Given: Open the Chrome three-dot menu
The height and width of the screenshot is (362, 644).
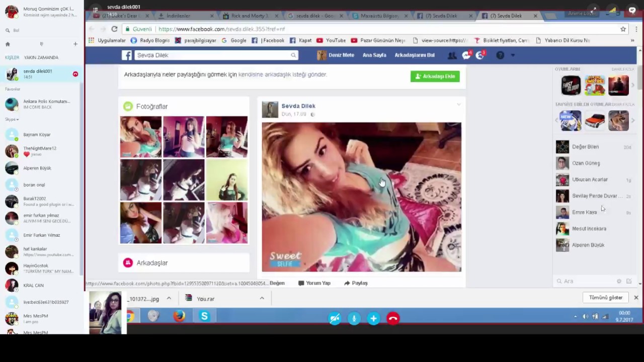Looking at the screenshot, I should tap(636, 29).
